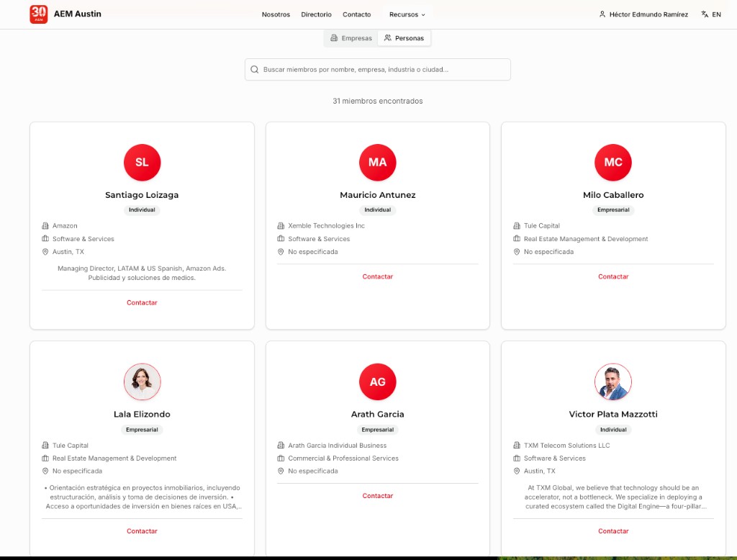Image resolution: width=737 pixels, height=560 pixels.
Task: Click Contactar on Victor Plata Mazzotti's card
Action: click(x=613, y=531)
